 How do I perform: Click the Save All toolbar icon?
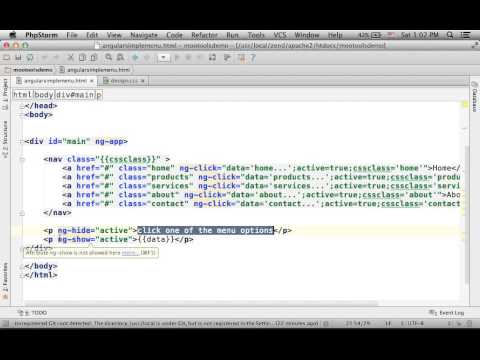(x=18, y=58)
